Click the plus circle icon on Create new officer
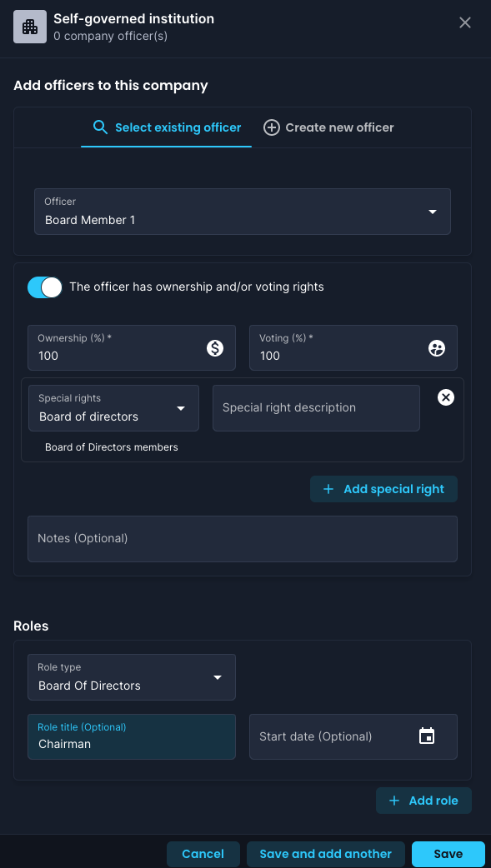491x868 pixels. [271, 128]
